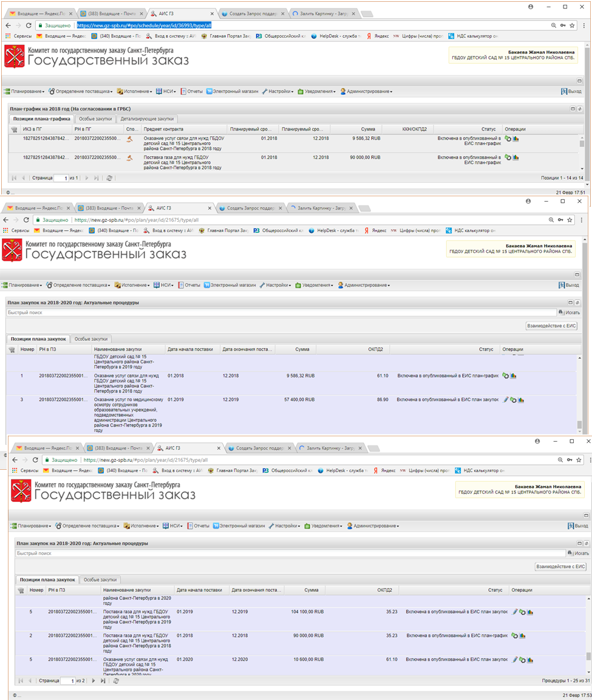Image resolution: width=592 pixels, height=700 pixels.
Task: Click auction hammer icon in top window's Поставка газа row
Action: [x=129, y=158]
